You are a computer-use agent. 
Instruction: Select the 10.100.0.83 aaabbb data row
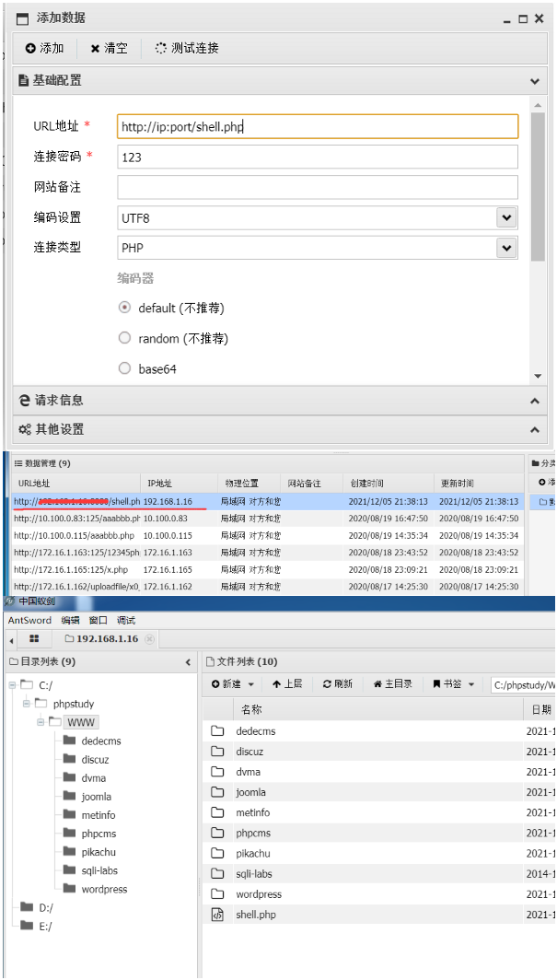(x=267, y=519)
